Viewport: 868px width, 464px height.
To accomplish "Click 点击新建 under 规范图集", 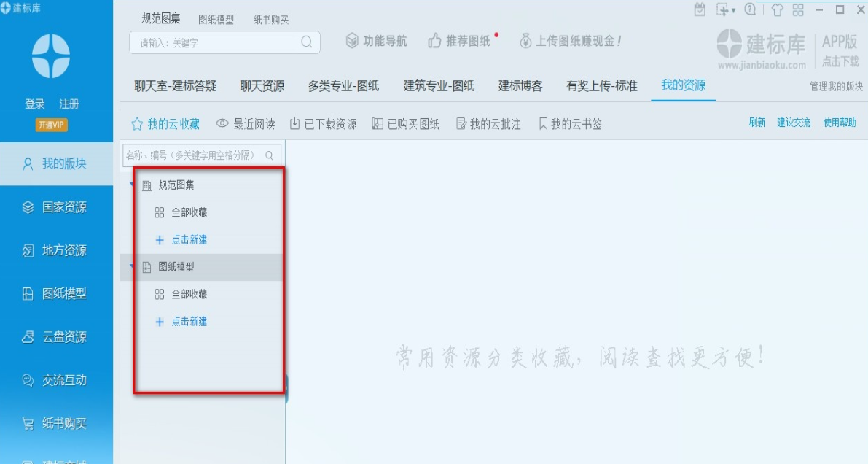I will [189, 239].
